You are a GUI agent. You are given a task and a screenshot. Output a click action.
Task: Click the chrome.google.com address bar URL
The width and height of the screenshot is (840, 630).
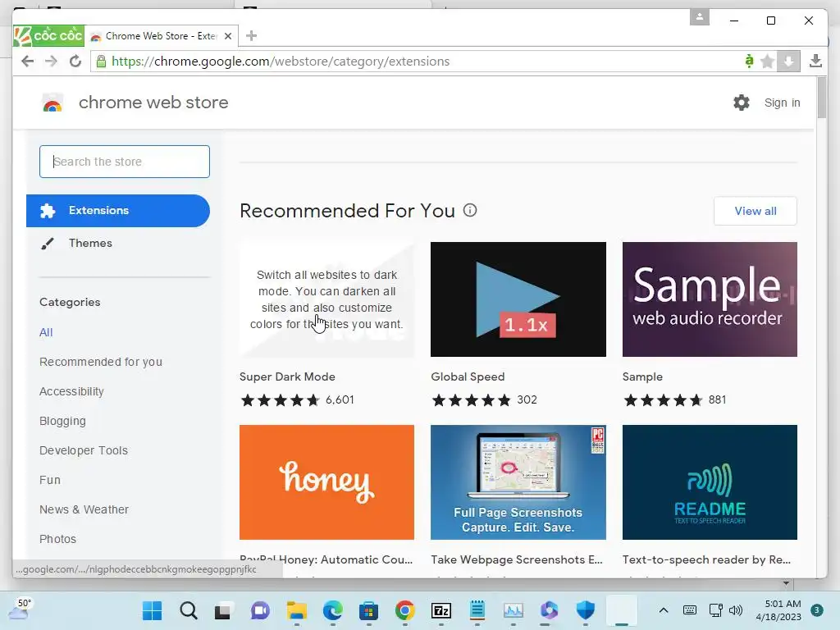(x=281, y=61)
